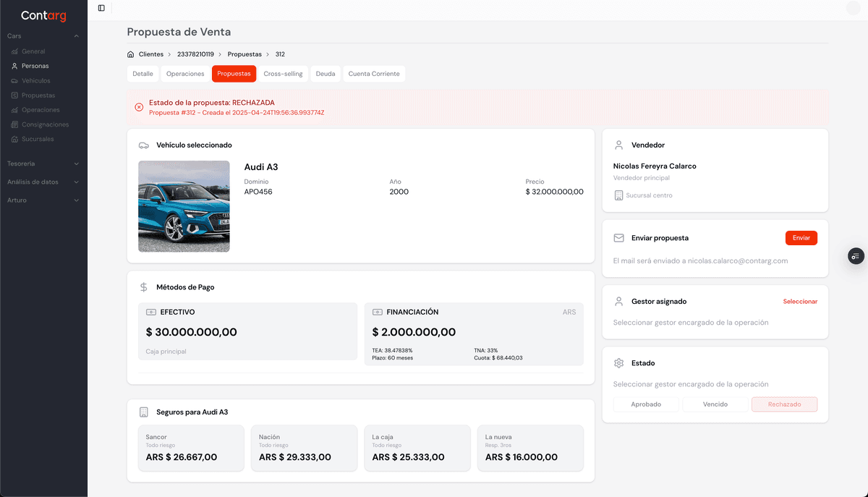Screen dimensions: 868x497
Task: Collapse the Cars sidebar section
Action: 43,35
